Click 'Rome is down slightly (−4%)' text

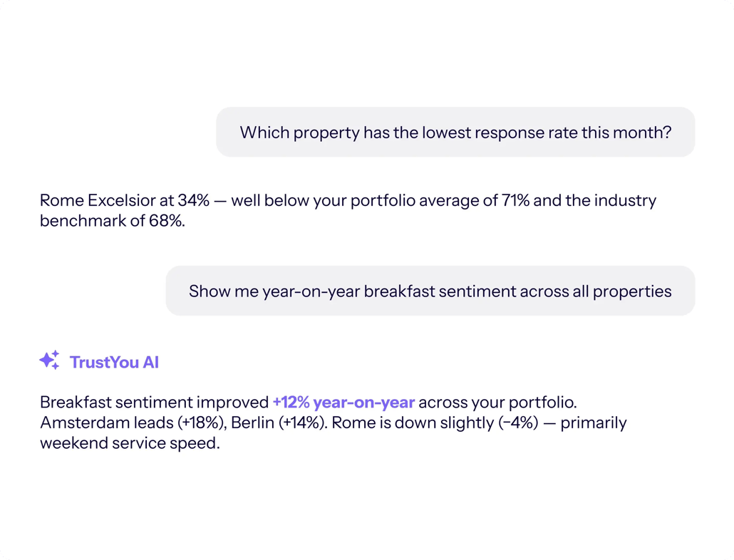click(x=435, y=423)
